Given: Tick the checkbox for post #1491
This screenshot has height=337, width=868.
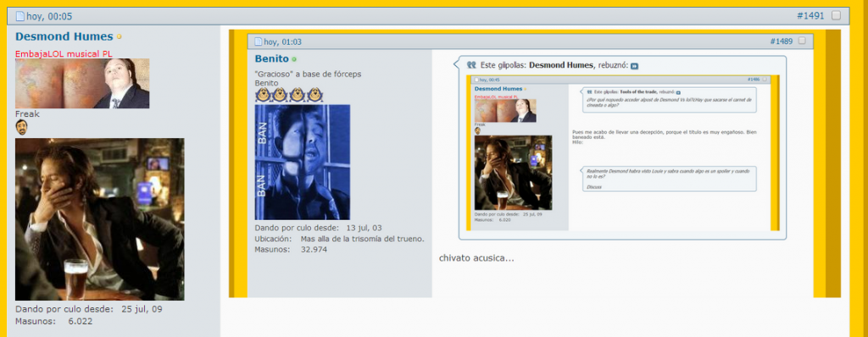Looking at the screenshot, I should pos(836,15).
